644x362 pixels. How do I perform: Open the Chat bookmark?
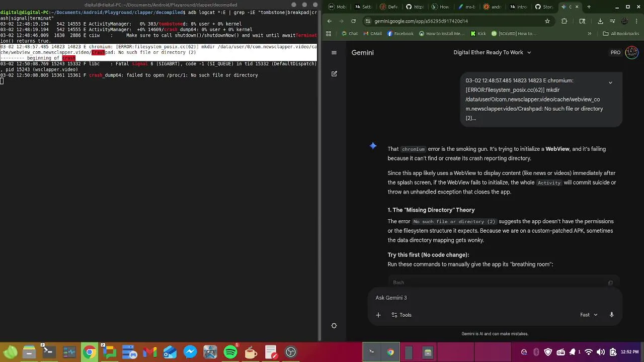pos(349,34)
